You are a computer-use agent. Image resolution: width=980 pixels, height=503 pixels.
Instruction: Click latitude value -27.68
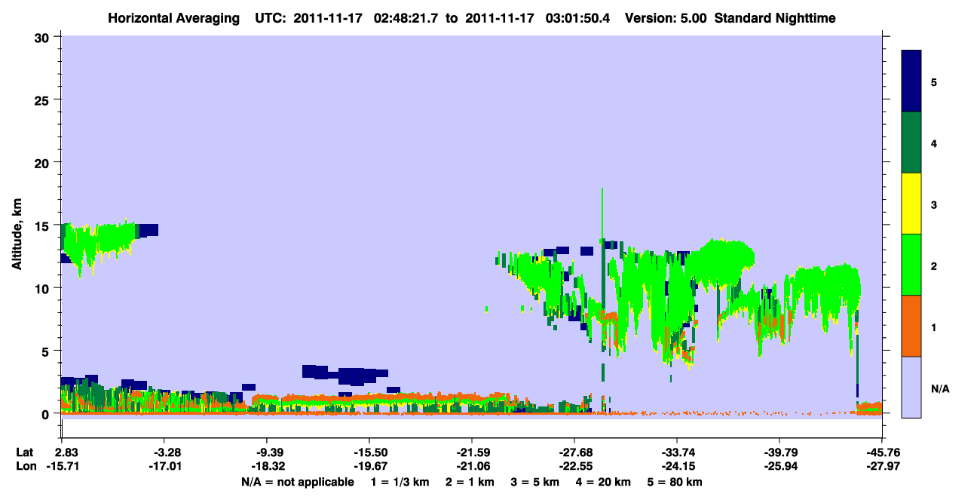[574, 452]
